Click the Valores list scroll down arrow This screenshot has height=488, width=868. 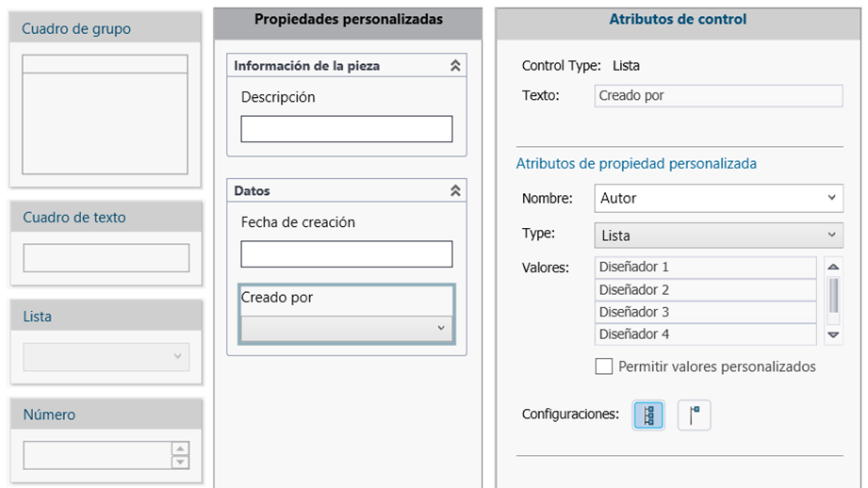pyautogui.click(x=833, y=334)
